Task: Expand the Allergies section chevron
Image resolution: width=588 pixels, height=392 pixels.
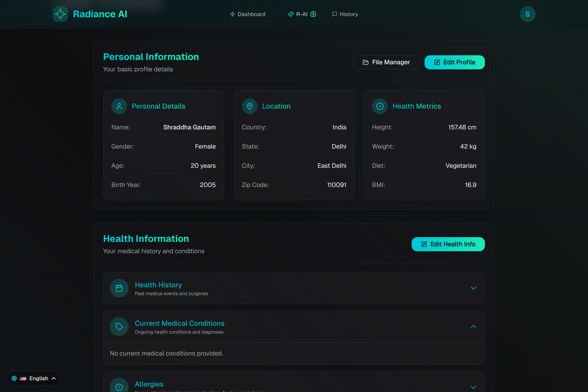Action: pyautogui.click(x=473, y=387)
